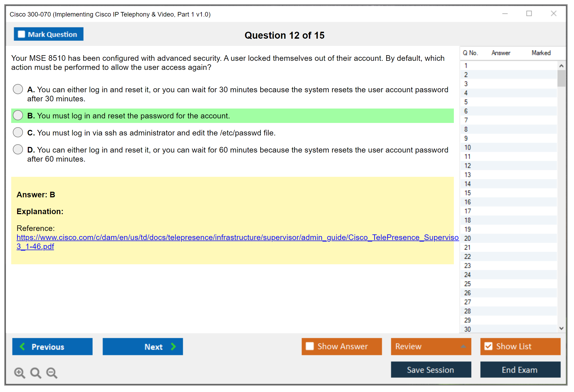This screenshot has width=574, height=392.
Task: Click the green arrow on the Previous button
Action: coord(22,346)
